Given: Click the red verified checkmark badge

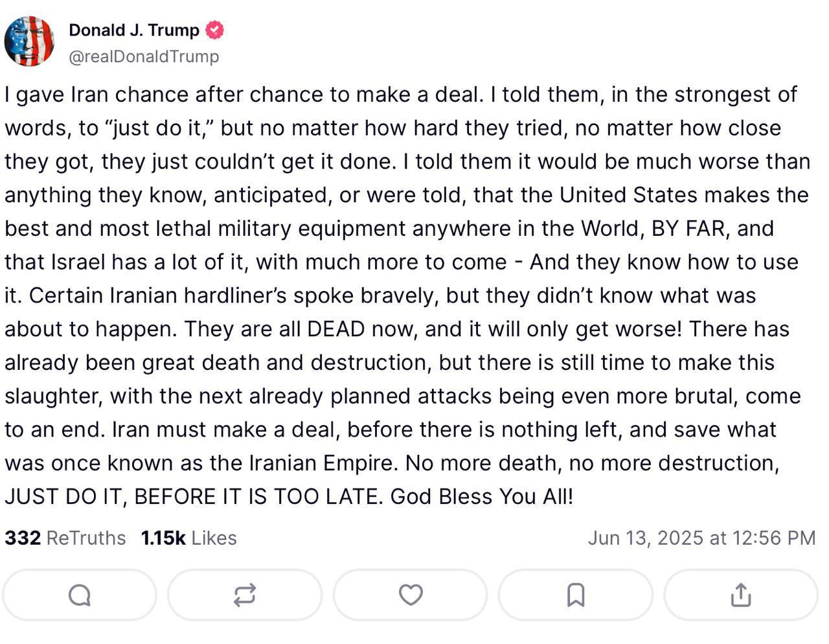Looking at the screenshot, I should [x=215, y=30].
